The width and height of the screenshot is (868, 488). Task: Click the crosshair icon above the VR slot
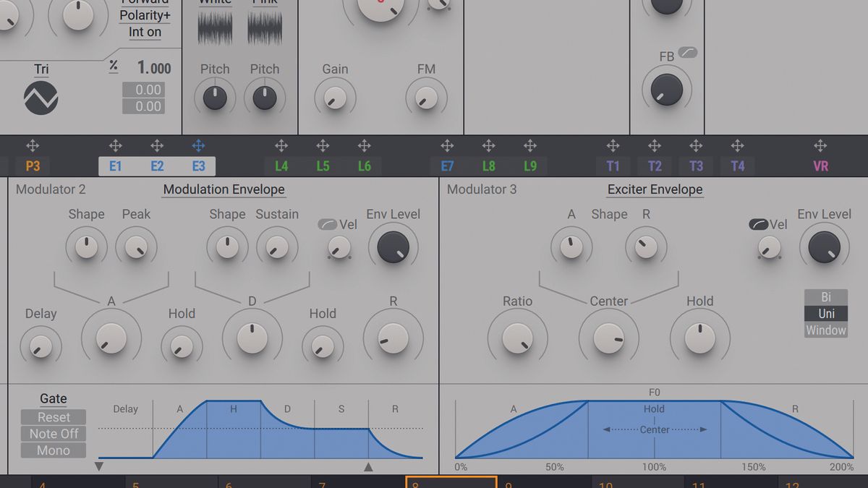click(820, 145)
